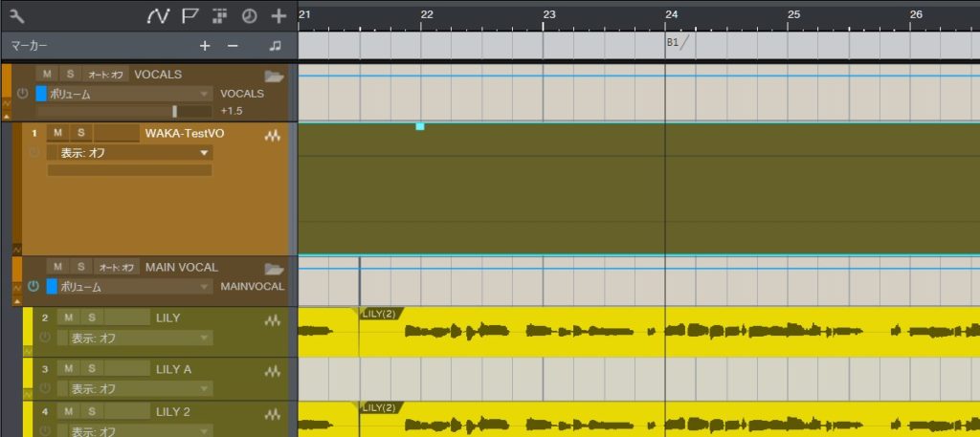Click VOCALS オート:オフ automation mode button

[106, 75]
